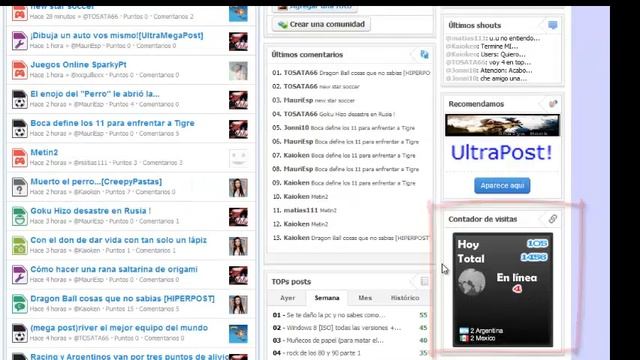Click games category icon beside 'Juegos Online SparkyPt'
Image resolution: width=640 pixels, height=360 pixels.
[19, 70]
